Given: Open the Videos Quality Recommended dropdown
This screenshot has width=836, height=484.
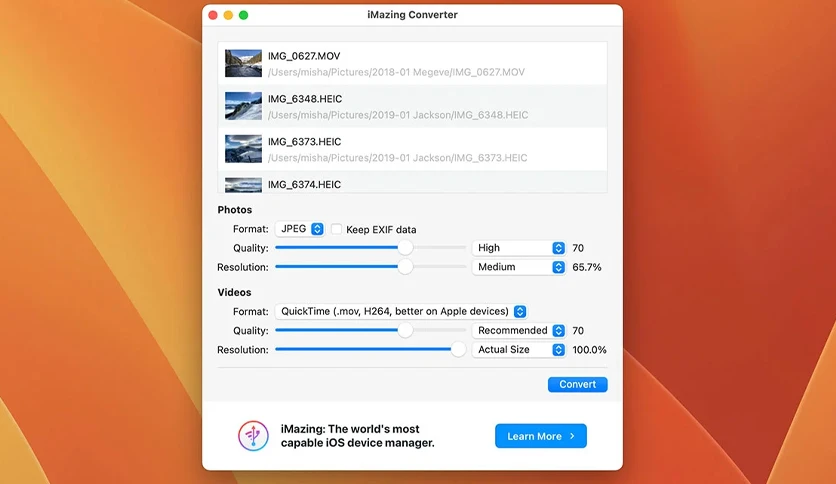Looking at the screenshot, I should [518, 330].
